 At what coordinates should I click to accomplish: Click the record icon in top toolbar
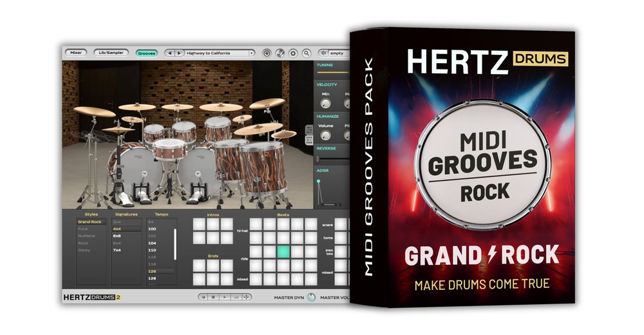click(x=267, y=53)
